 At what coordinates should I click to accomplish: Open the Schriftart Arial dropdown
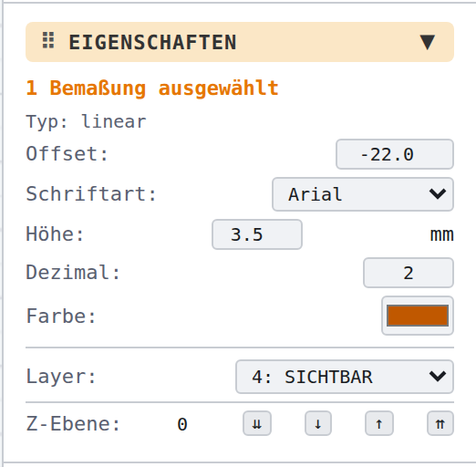(x=363, y=194)
